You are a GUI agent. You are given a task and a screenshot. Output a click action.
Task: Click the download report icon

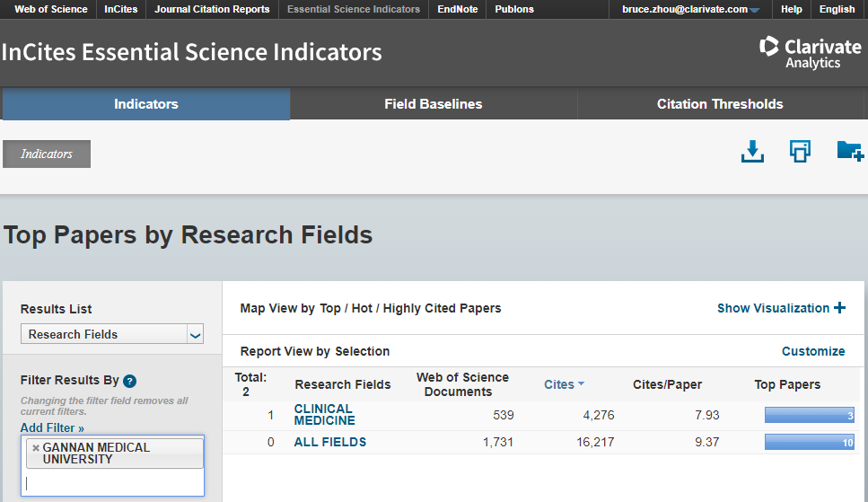click(752, 152)
